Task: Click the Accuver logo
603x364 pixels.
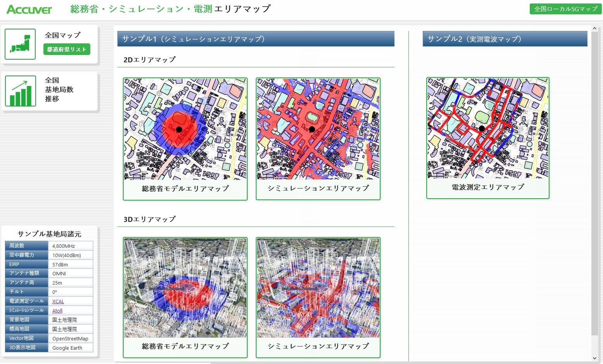Action: (29, 9)
